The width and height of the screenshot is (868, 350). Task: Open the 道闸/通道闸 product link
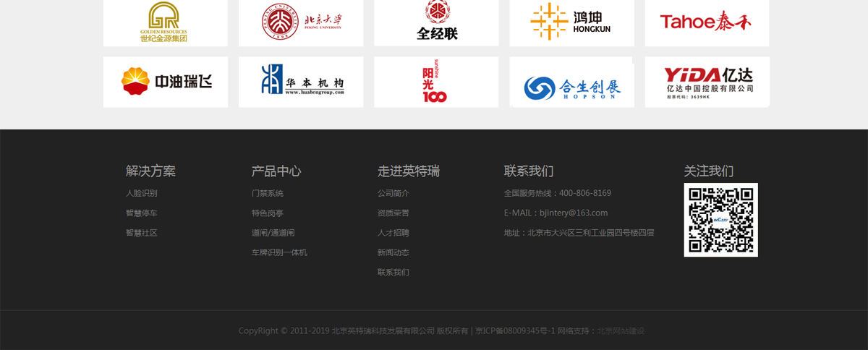[273, 233]
